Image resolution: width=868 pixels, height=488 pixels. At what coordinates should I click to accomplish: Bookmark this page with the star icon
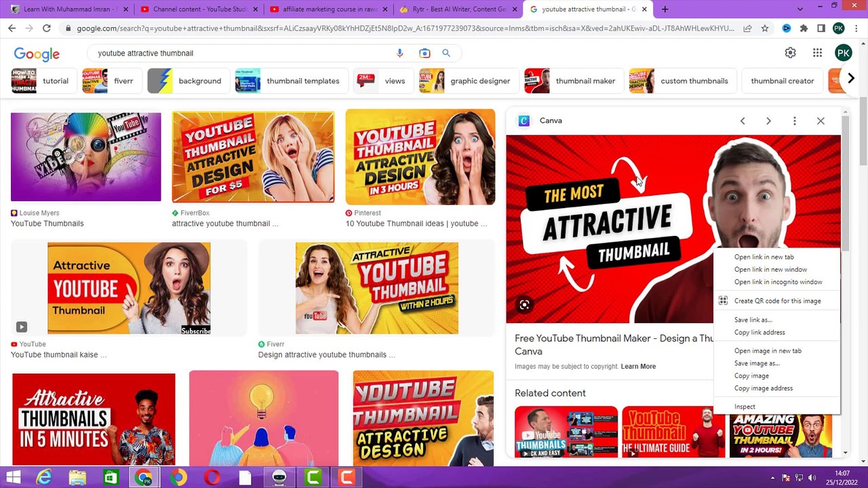click(765, 28)
